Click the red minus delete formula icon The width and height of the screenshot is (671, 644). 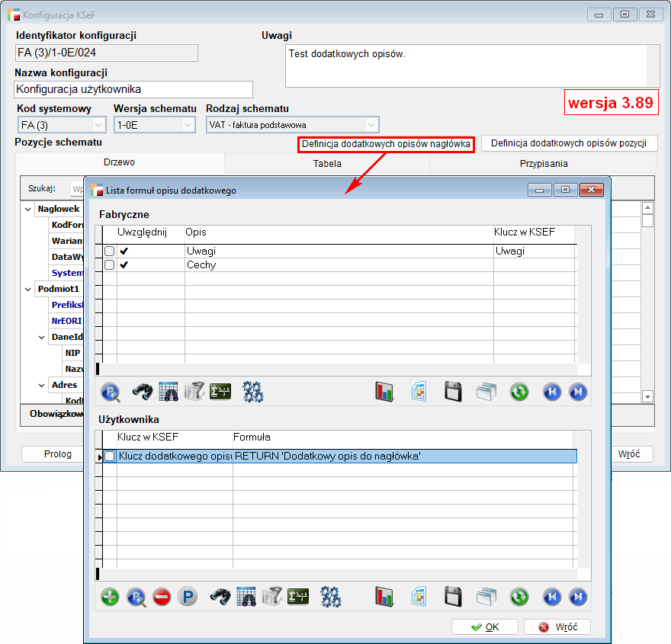(x=162, y=597)
